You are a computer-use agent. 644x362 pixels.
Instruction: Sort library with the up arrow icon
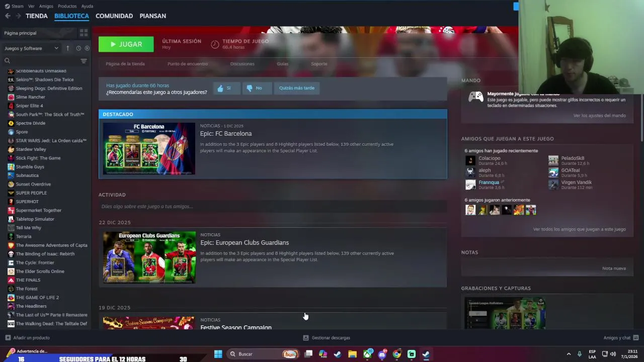tap(67, 48)
